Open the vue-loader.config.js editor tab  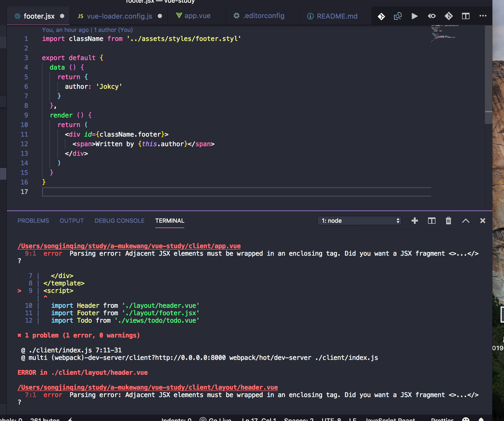coord(119,16)
